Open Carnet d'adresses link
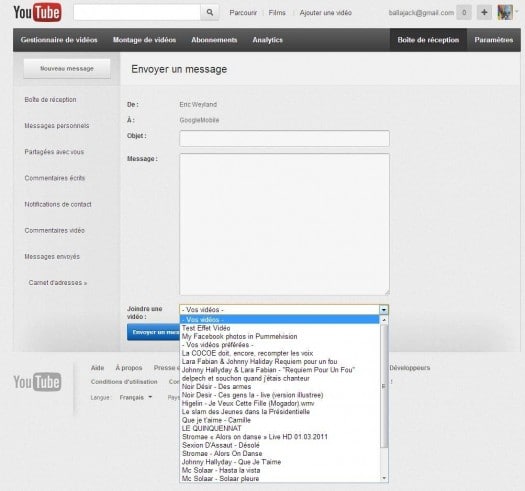 coord(58,283)
